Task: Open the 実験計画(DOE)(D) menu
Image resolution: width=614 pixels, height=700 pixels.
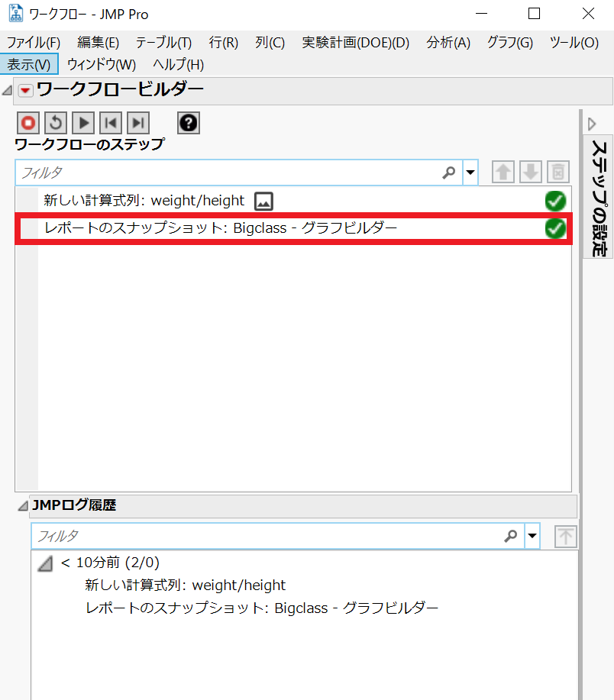Action: click(x=356, y=43)
